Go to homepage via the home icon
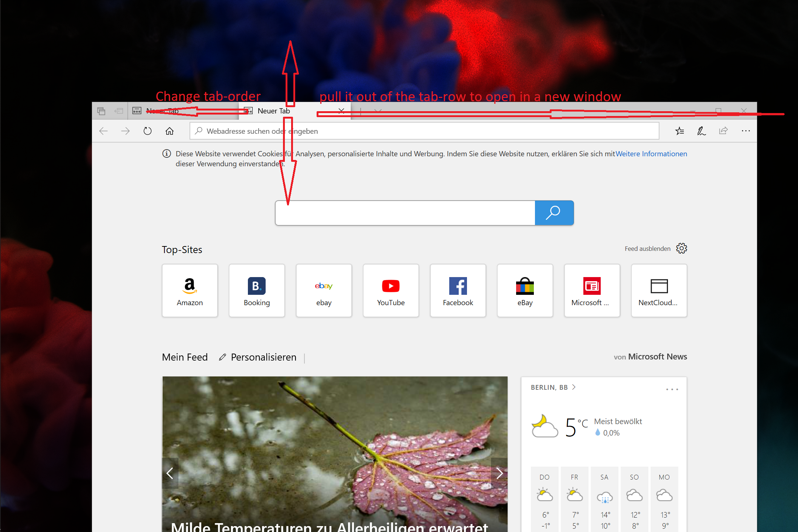 click(170, 131)
